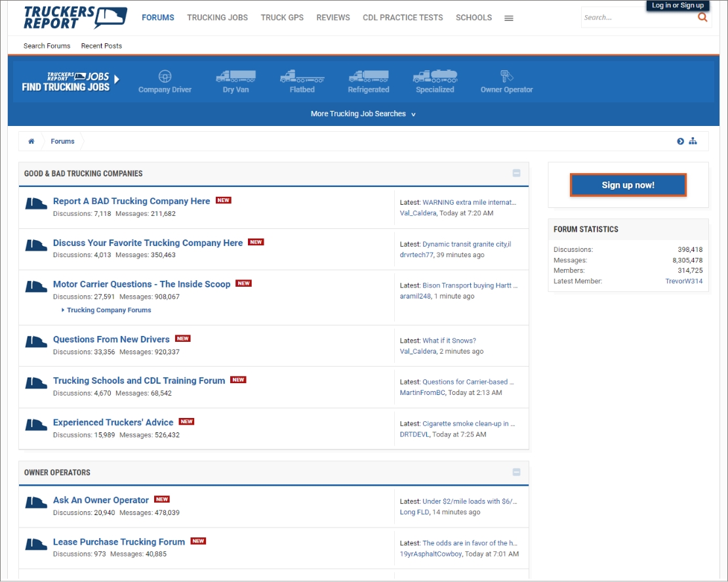Screen dimensions: 728x582
Task: Click Forums in the breadcrumb
Action: click(x=62, y=141)
